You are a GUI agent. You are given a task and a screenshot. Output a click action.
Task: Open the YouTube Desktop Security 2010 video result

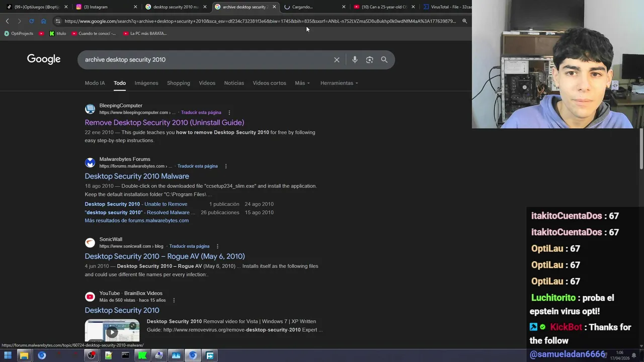122,310
